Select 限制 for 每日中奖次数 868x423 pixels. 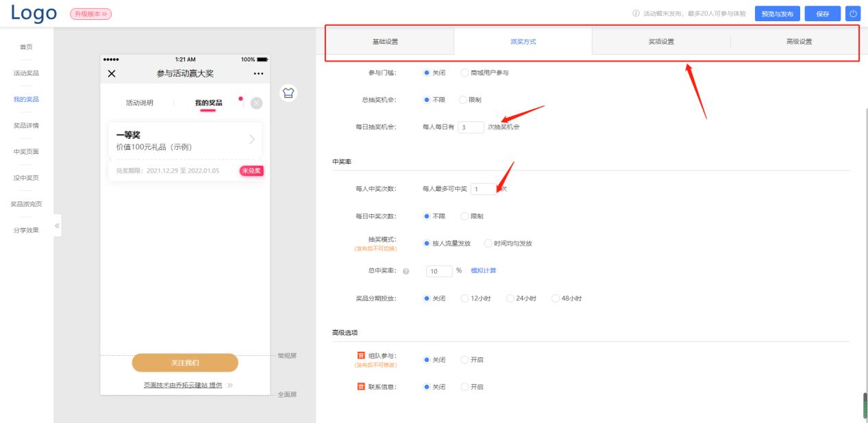[466, 216]
